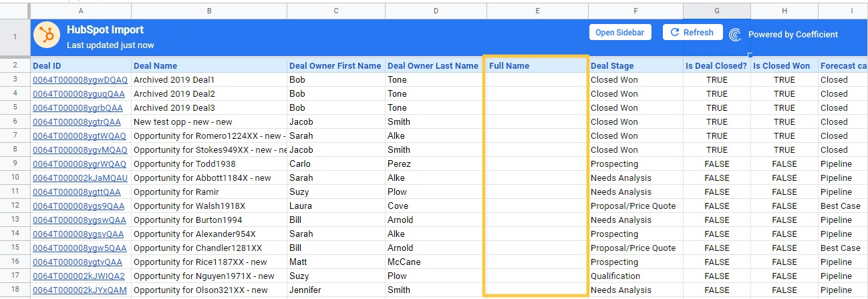Click the select-all corner box of the grid
The width and height of the screenshot is (868, 299).
click(x=15, y=11)
